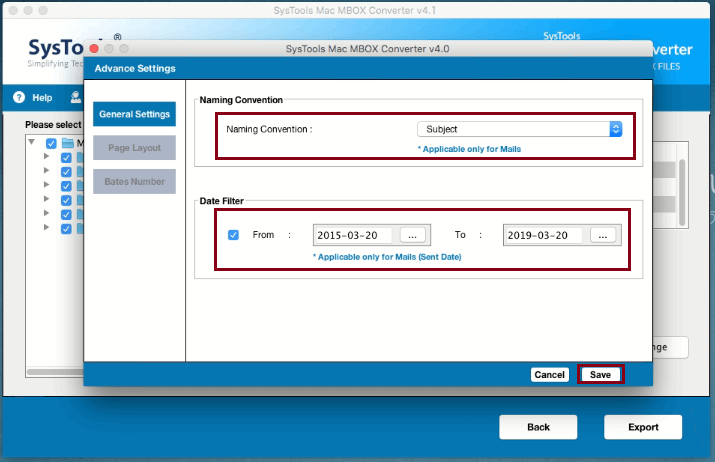Open date picker button next to To date
This screenshot has width=715, height=462.
click(x=603, y=235)
